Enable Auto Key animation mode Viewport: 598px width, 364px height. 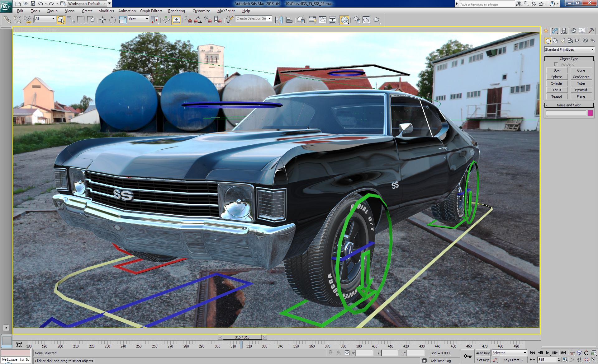[x=483, y=353]
